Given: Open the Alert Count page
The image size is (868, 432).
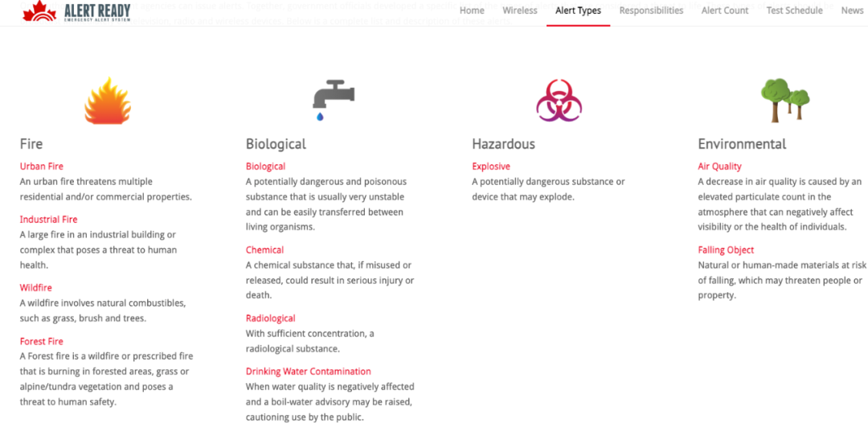Looking at the screenshot, I should pyautogui.click(x=725, y=10).
